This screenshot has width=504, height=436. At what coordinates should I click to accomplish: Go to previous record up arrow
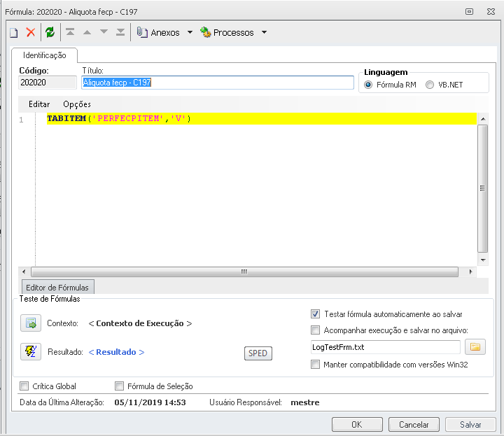point(87,32)
